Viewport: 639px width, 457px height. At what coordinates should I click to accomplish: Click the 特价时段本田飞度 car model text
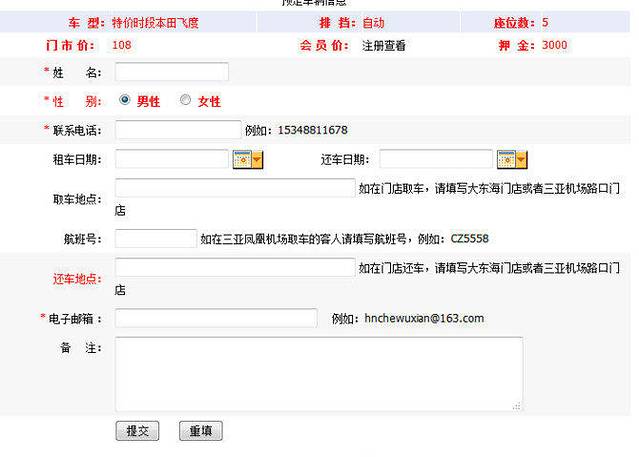(x=155, y=23)
